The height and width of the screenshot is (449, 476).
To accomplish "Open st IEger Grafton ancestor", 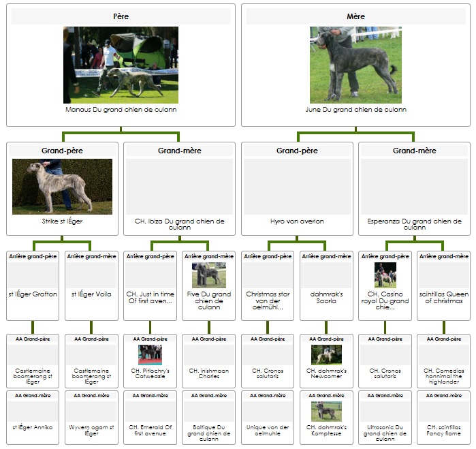I will (x=33, y=294).
